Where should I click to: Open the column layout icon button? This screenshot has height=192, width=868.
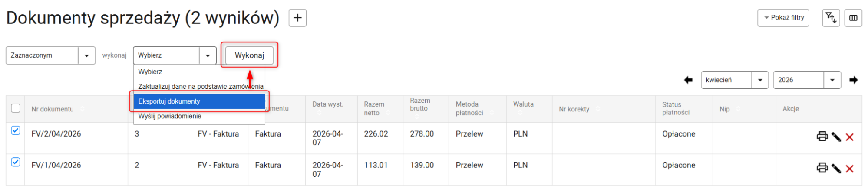click(x=853, y=18)
